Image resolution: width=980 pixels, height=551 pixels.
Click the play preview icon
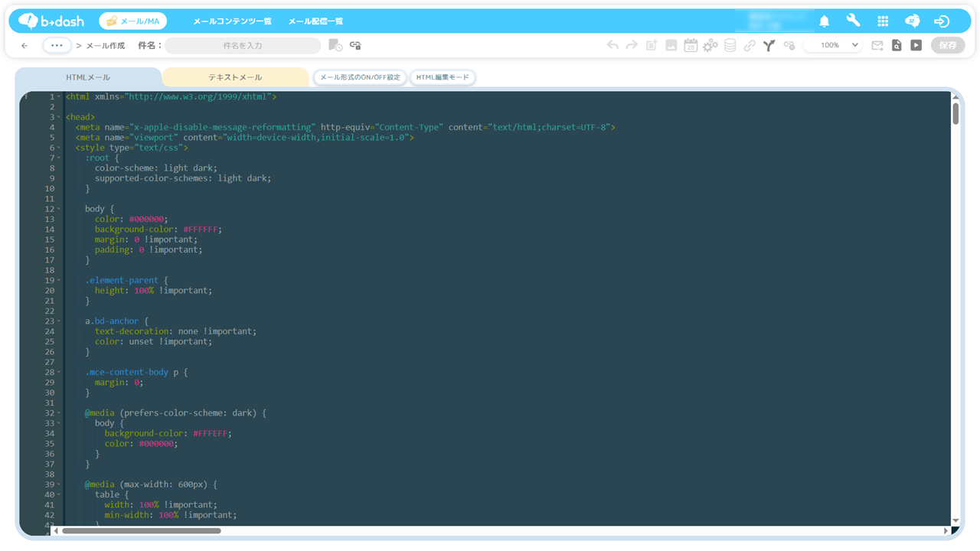point(916,46)
